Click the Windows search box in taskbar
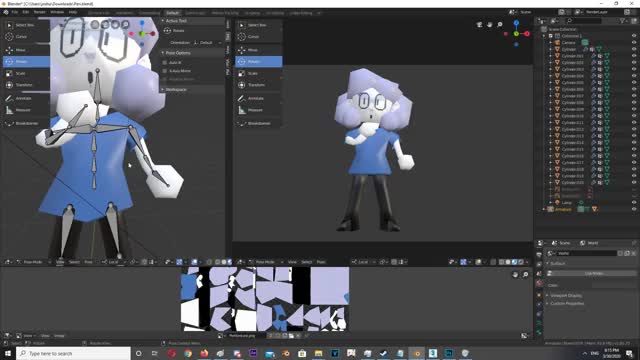 click(73, 353)
